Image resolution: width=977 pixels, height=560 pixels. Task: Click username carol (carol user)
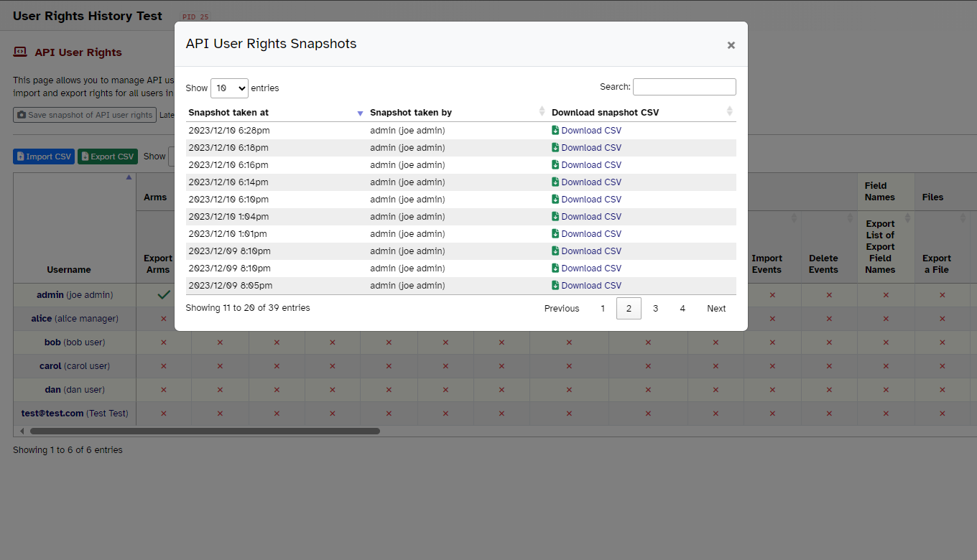(x=75, y=366)
